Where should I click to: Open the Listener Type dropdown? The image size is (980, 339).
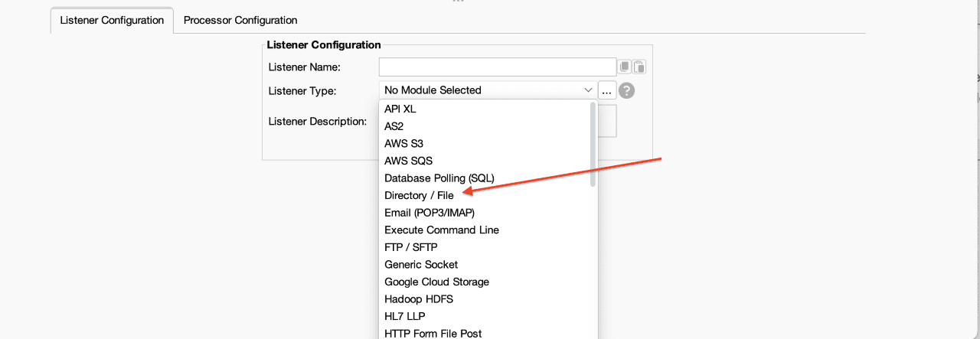coord(488,90)
